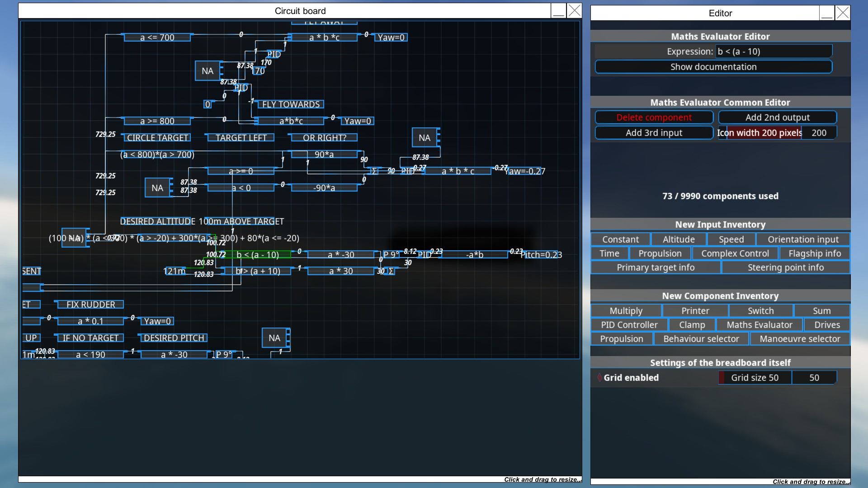This screenshot has width=868, height=488.
Task: Click Add 3rd input button
Action: tap(654, 133)
